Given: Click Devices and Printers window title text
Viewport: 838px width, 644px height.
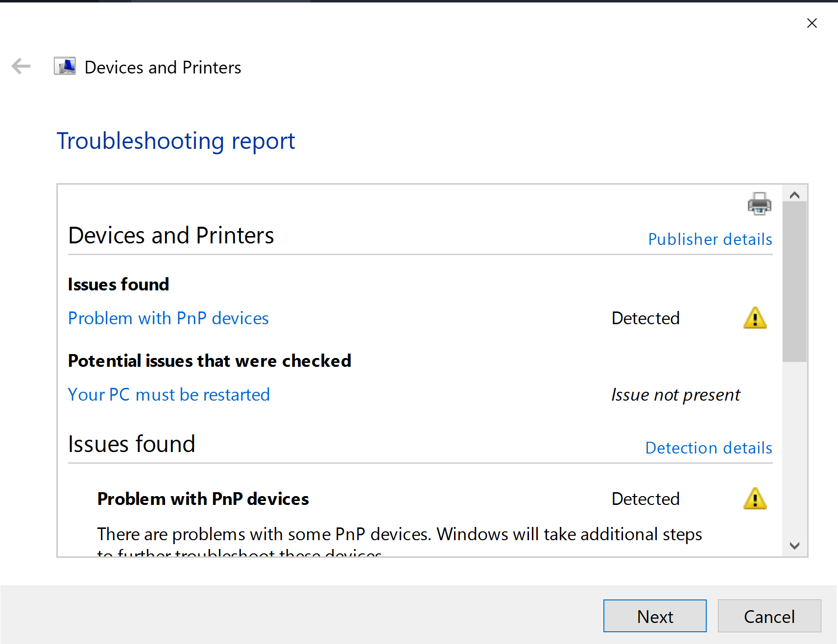Looking at the screenshot, I should (163, 67).
